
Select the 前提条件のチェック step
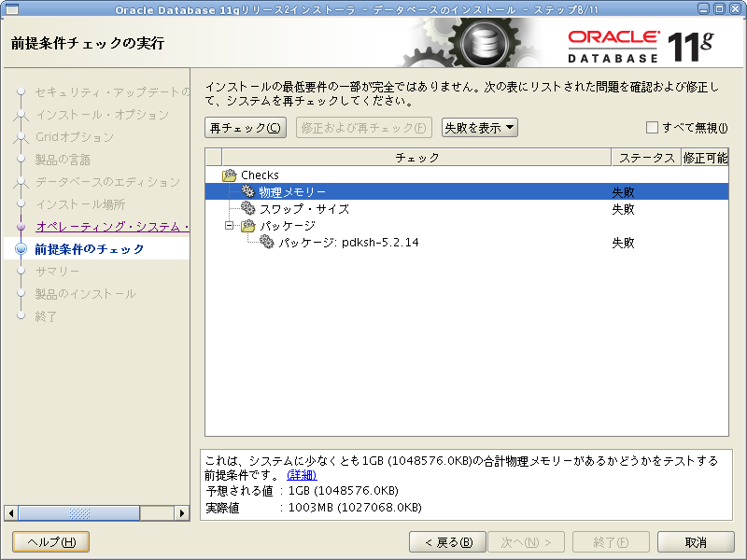90,248
